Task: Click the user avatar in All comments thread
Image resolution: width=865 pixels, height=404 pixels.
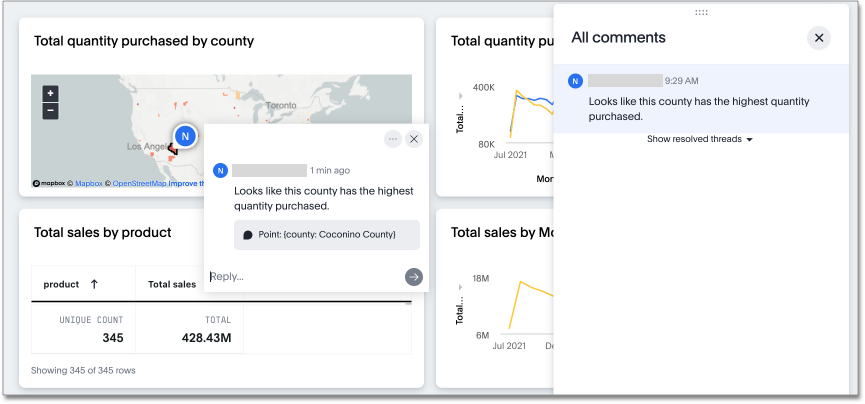Action: click(x=575, y=81)
